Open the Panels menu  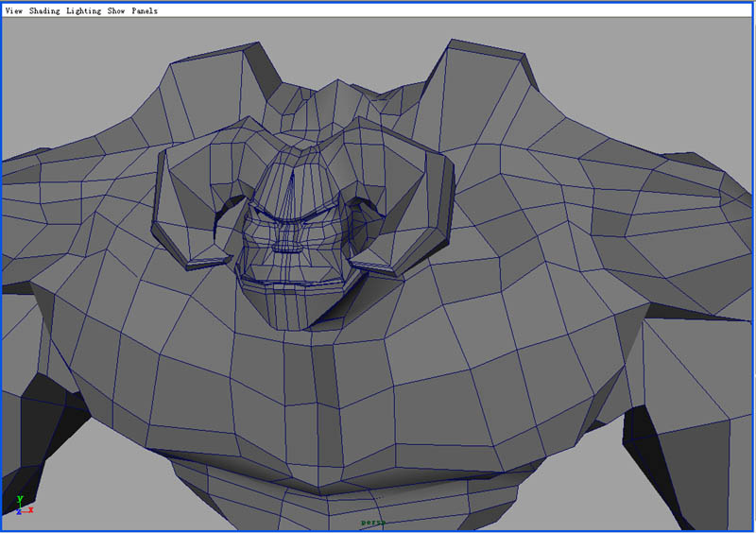tap(145, 10)
